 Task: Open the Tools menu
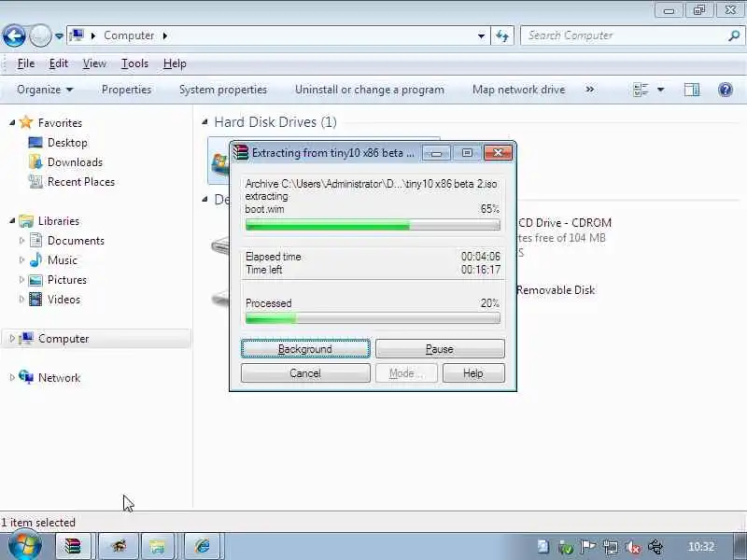(x=134, y=63)
